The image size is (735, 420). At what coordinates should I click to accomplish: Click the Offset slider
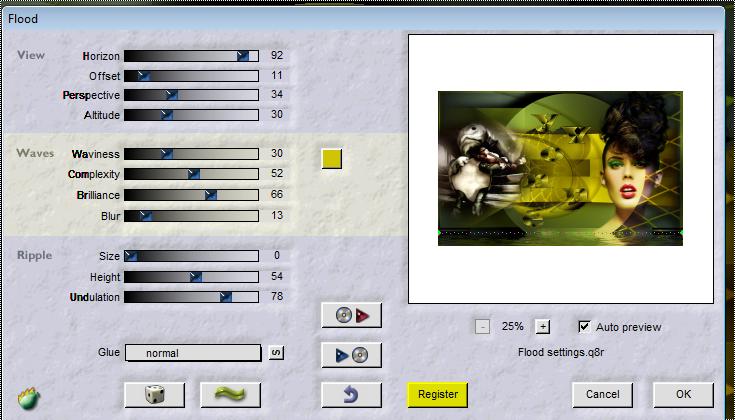tap(191, 75)
